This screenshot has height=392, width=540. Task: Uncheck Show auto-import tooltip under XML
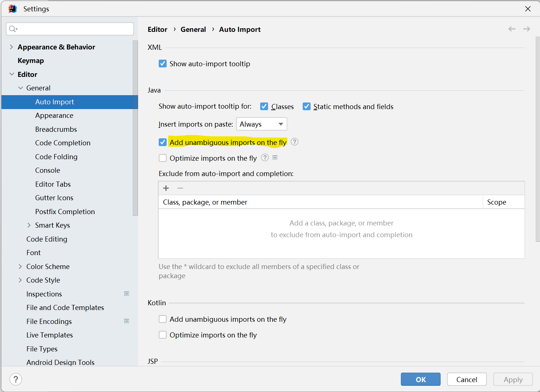click(x=163, y=64)
